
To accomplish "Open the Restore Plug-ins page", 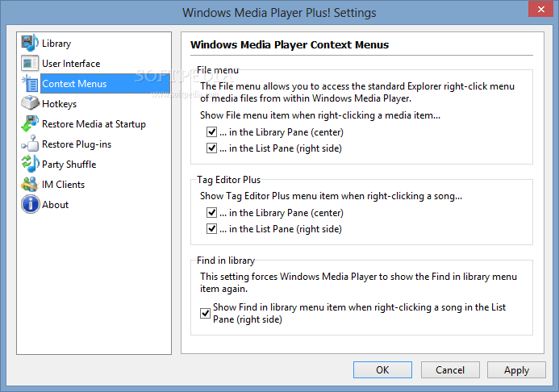I will point(77,144).
